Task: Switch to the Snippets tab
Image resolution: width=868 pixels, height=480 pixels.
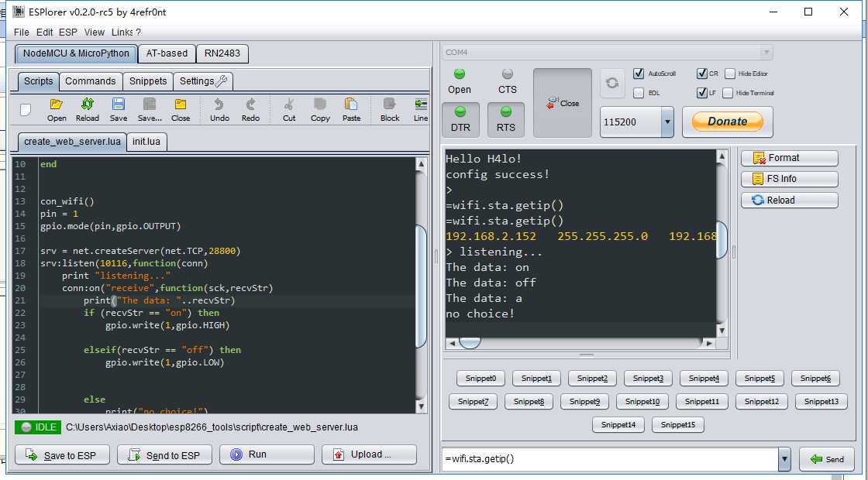Action: [148, 81]
